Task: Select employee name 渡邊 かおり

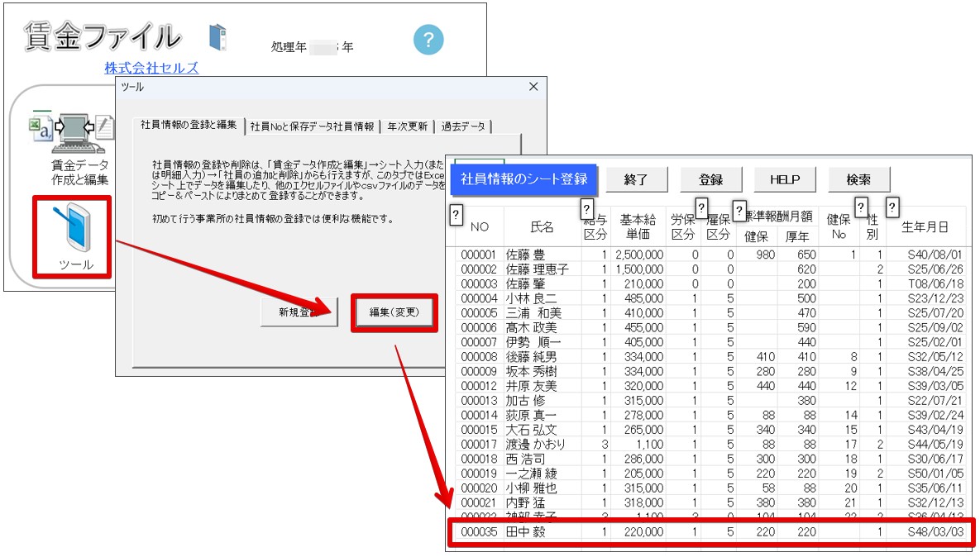Action: 536,444
